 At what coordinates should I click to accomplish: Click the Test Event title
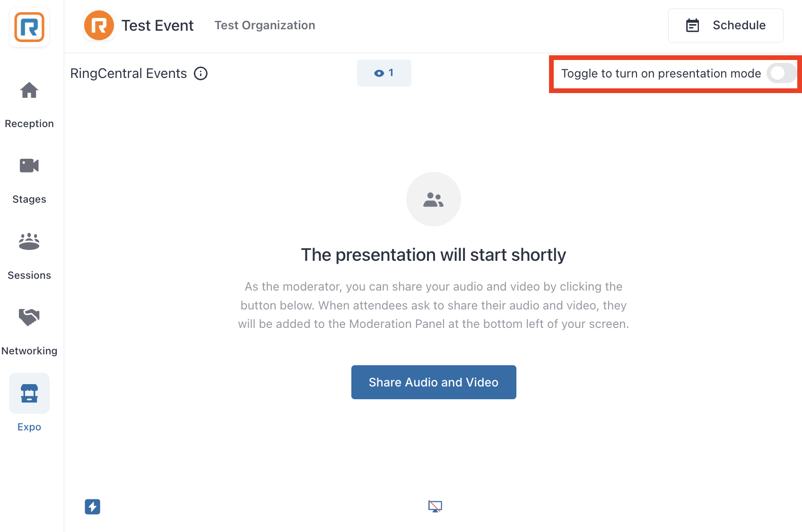tap(157, 26)
